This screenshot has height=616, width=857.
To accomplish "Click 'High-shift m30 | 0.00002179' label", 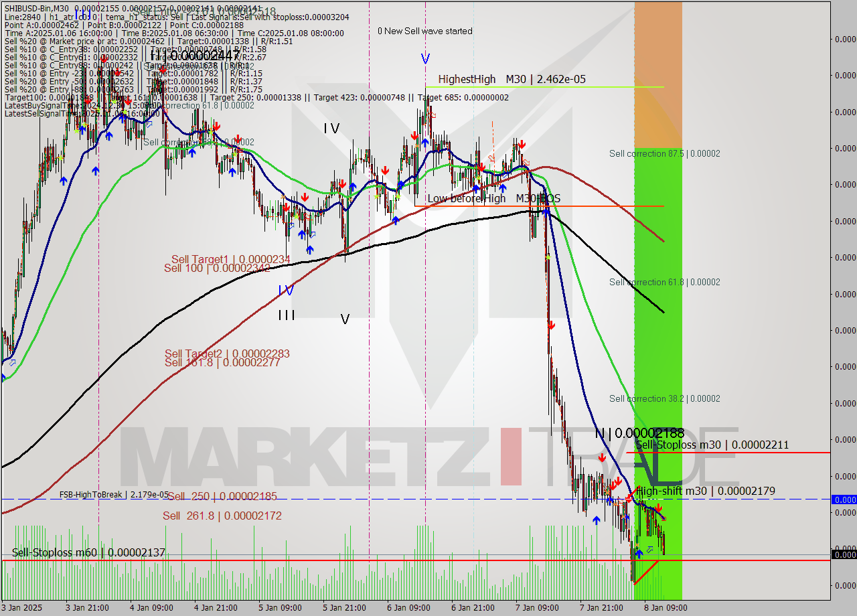I will [706, 491].
